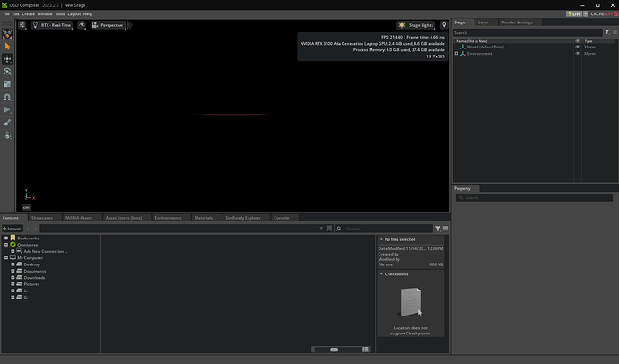Open the Perspective camera dropdown
Screen dimensions: 619x364
click(x=108, y=25)
